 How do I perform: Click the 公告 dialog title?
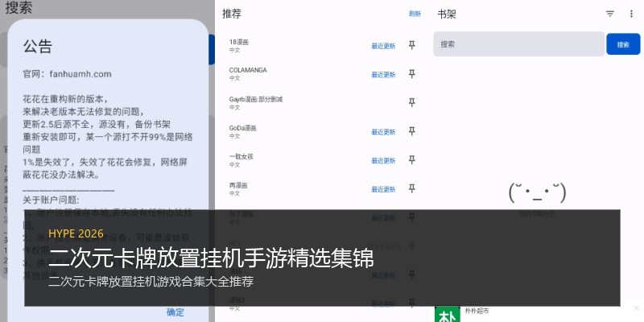coord(37,47)
